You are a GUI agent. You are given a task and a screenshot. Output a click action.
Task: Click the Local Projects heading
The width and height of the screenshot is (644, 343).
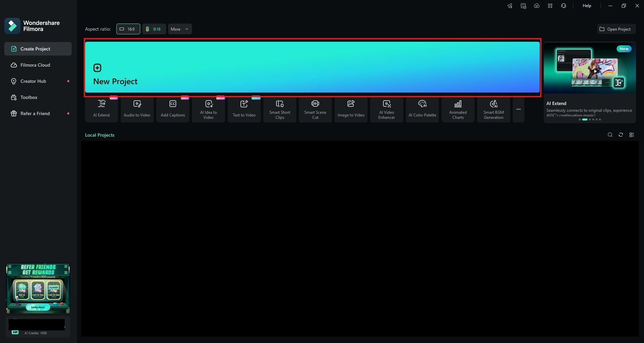(x=100, y=135)
